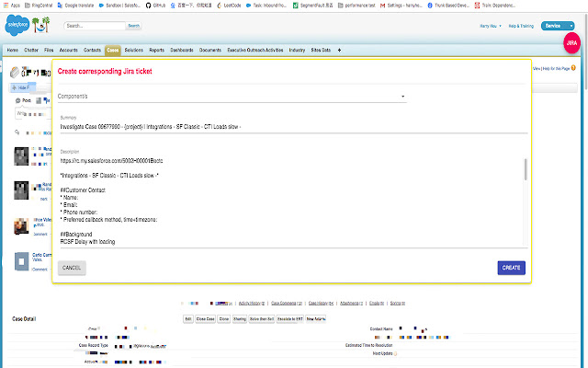Viewport: 588px width, 368px height.
Task: Click the palm tree seasonal logo
Action: coord(40,25)
